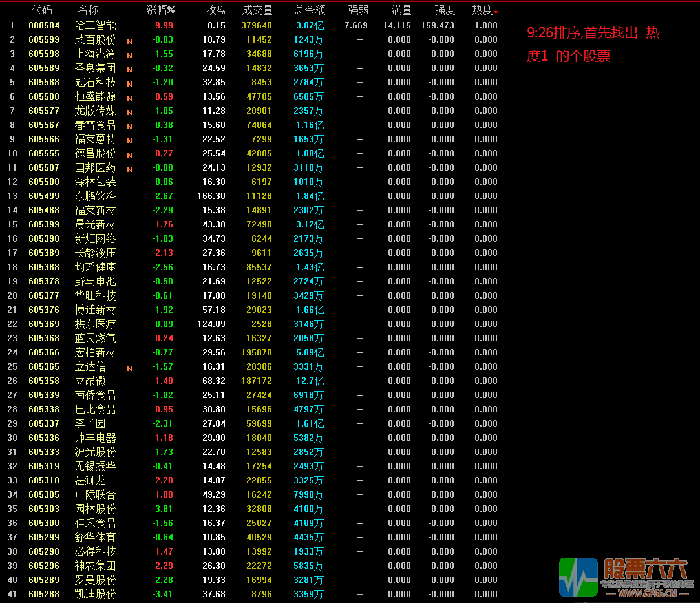Sort by the 强度 column header
700x603 pixels.
(445, 10)
